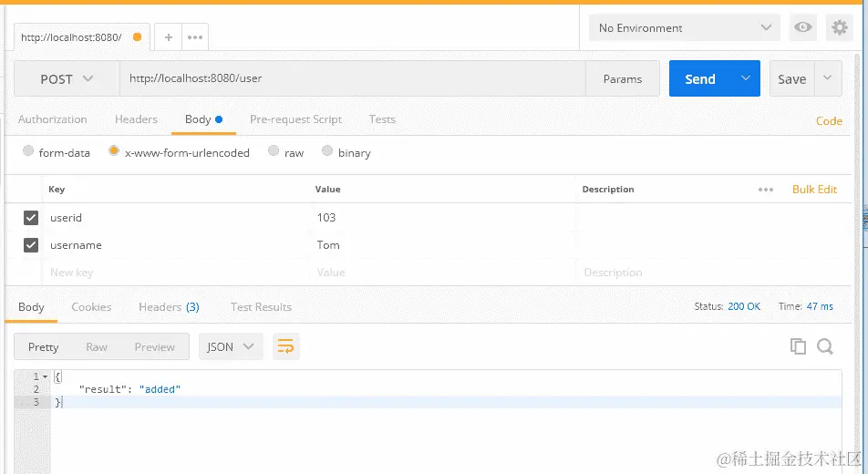This screenshot has width=868, height=474.
Task: Click Bulk Edit link
Action: point(814,190)
